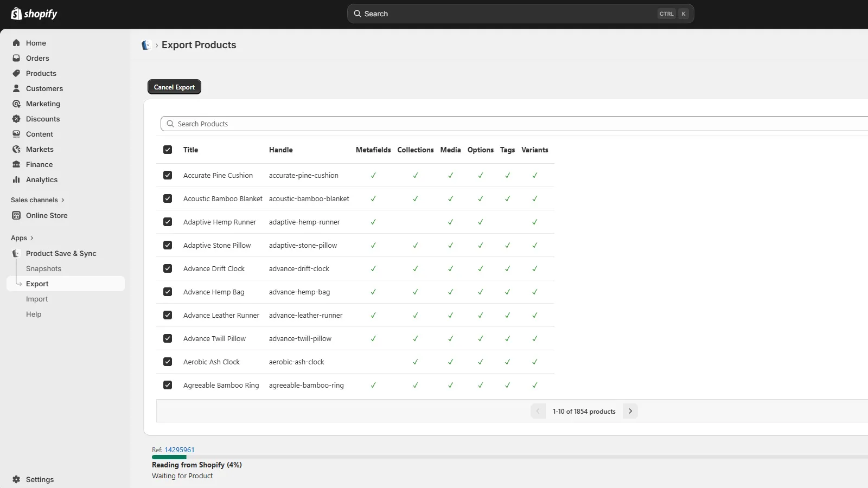Uncheck the select-all products checkbox
The width and height of the screenshot is (868, 488).
coord(168,150)
